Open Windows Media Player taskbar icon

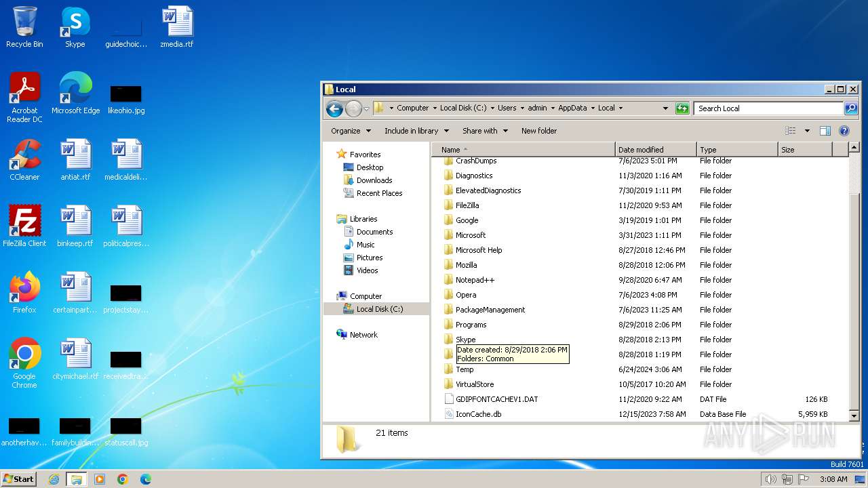tap(100, 479)
